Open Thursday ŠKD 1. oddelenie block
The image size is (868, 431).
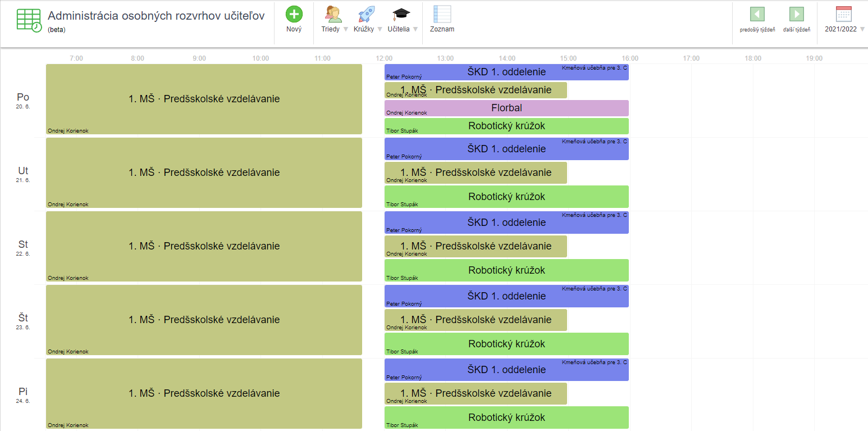(506, 296)
